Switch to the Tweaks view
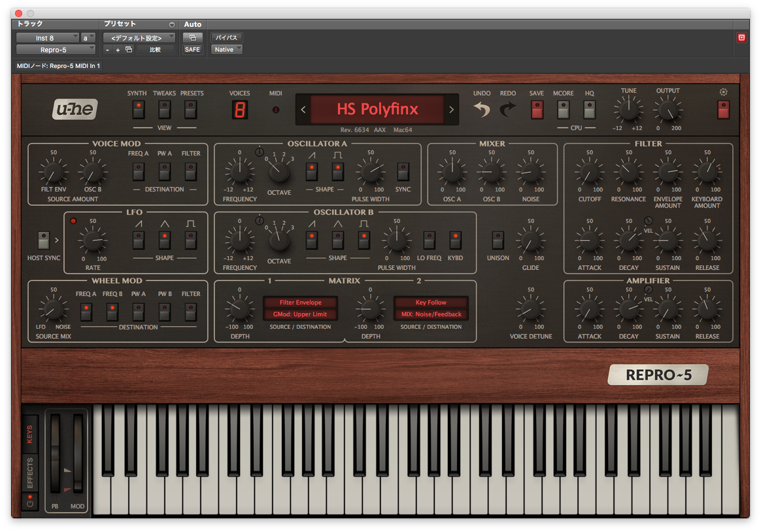Viewport: 761px width, 532px height. [165, 110]
